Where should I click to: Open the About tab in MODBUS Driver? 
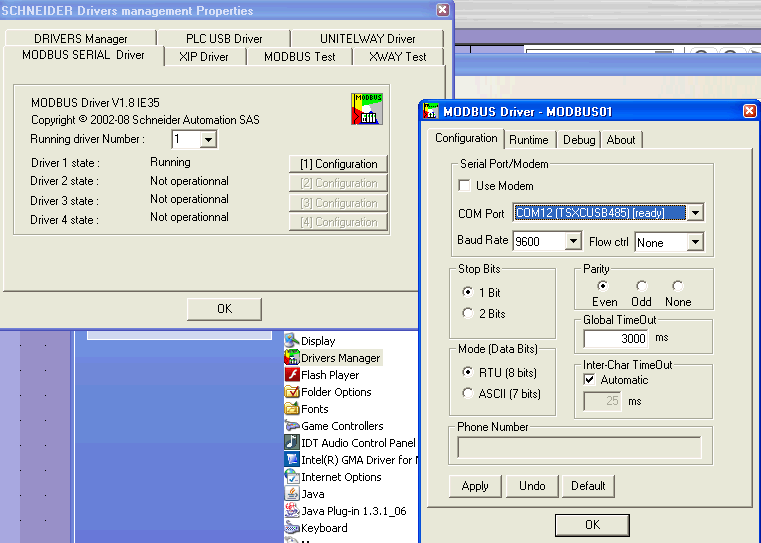pos(621,140)
